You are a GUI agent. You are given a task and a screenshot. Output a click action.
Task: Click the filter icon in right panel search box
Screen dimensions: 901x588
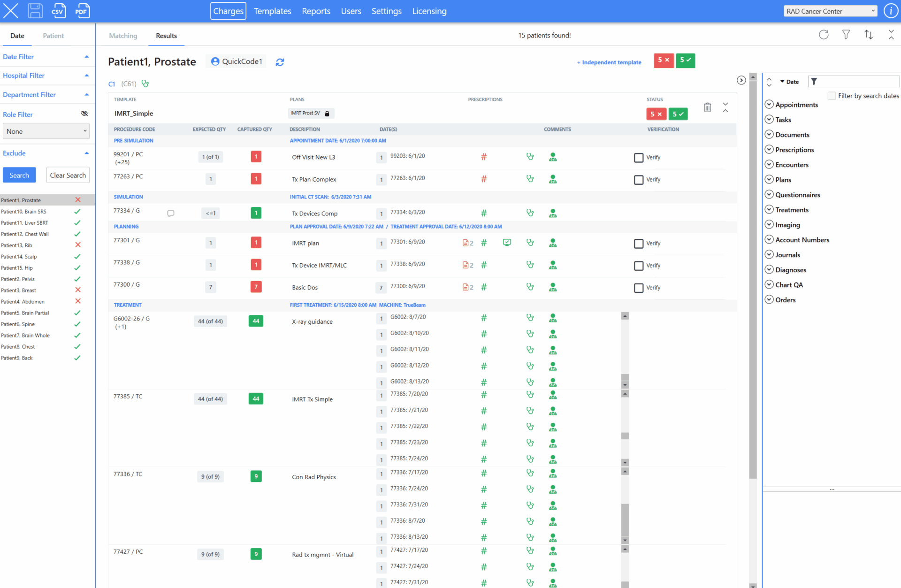click(x=814, y=82)
